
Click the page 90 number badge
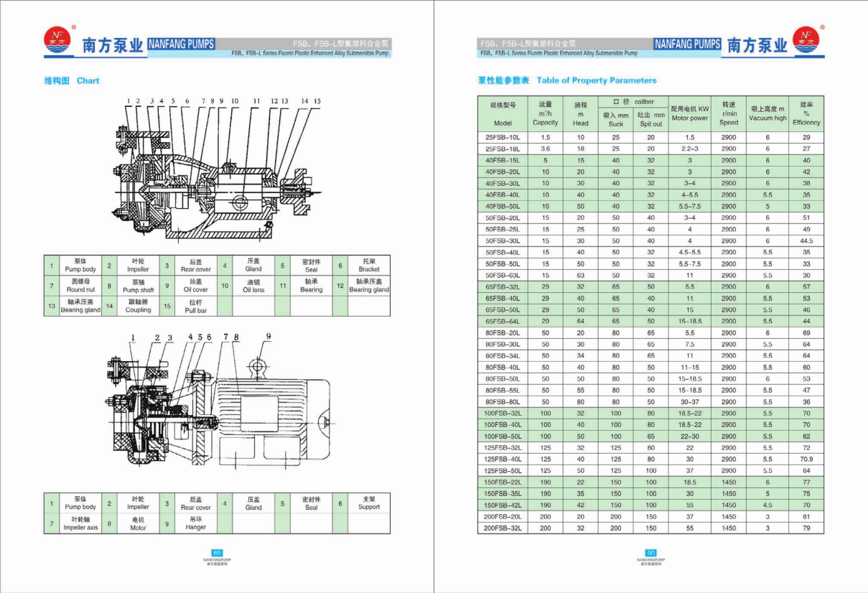(x=650, y=551)
